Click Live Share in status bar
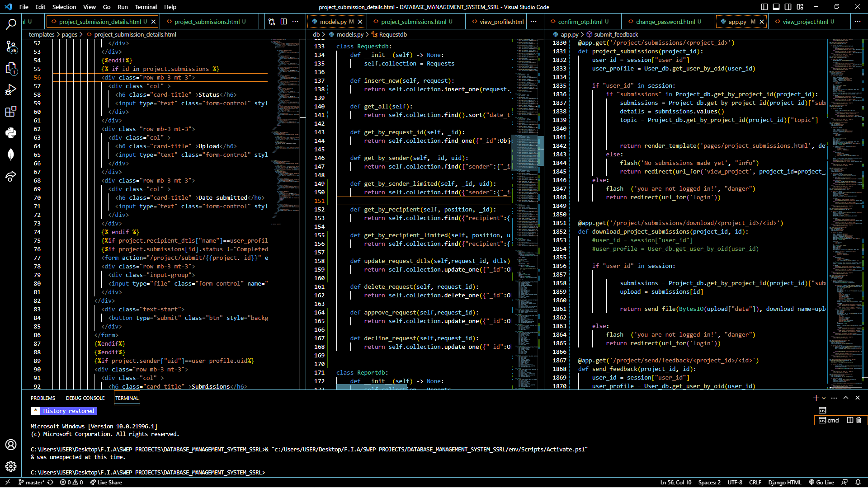868x488 pixels. tap(106, 482)
